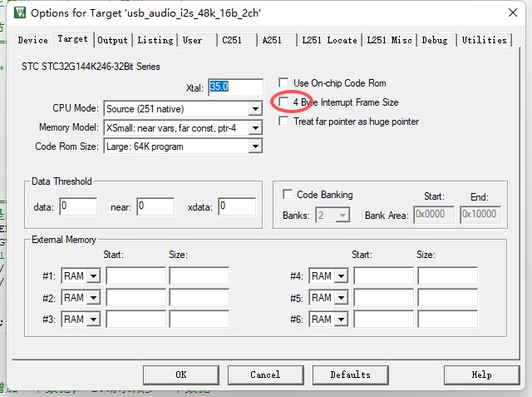Image resolution: width=532 pixels, height=397 pixels.
Task: Confirm settings with the OK button
Action: (181, 375)
